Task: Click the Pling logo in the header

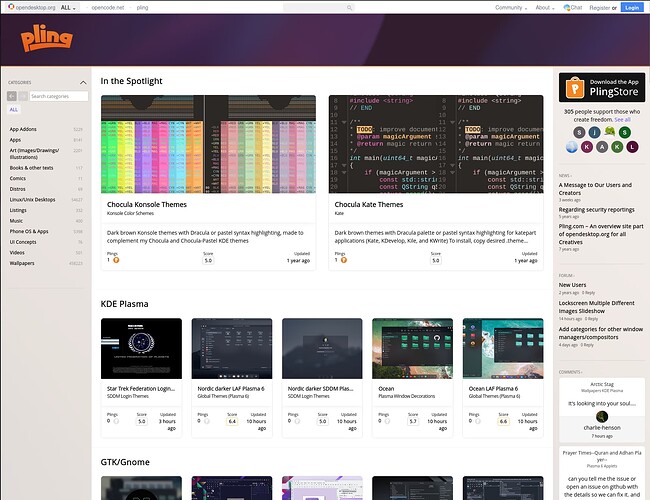Action: pos(46,38)
